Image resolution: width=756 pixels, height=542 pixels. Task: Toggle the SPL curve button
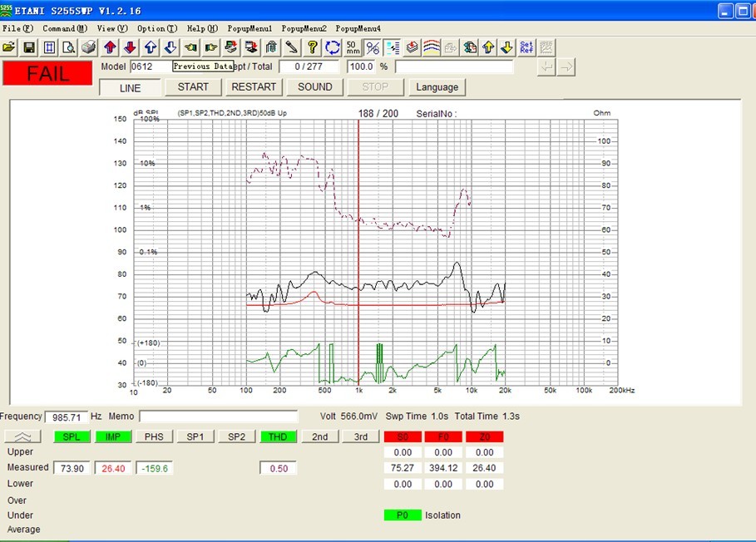click(72, 436)
